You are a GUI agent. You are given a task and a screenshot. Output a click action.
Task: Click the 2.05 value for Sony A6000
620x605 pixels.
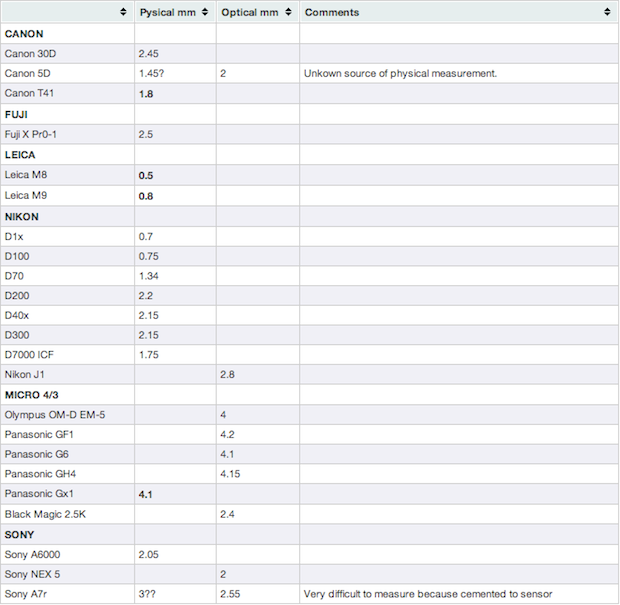148,555
